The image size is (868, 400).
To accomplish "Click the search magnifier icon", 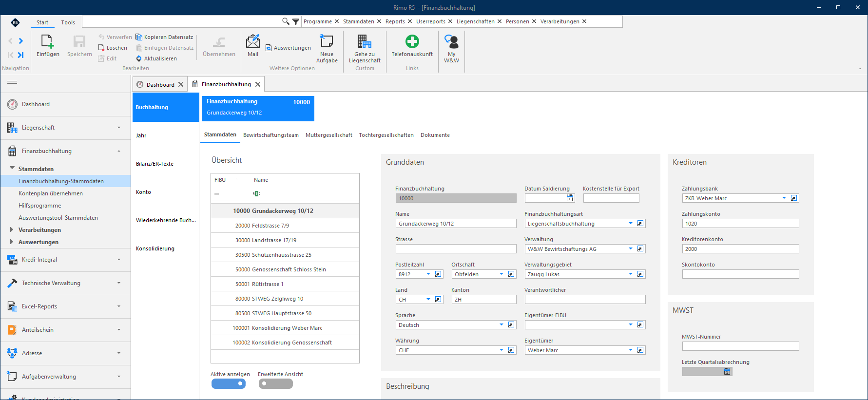I will 286,21.
